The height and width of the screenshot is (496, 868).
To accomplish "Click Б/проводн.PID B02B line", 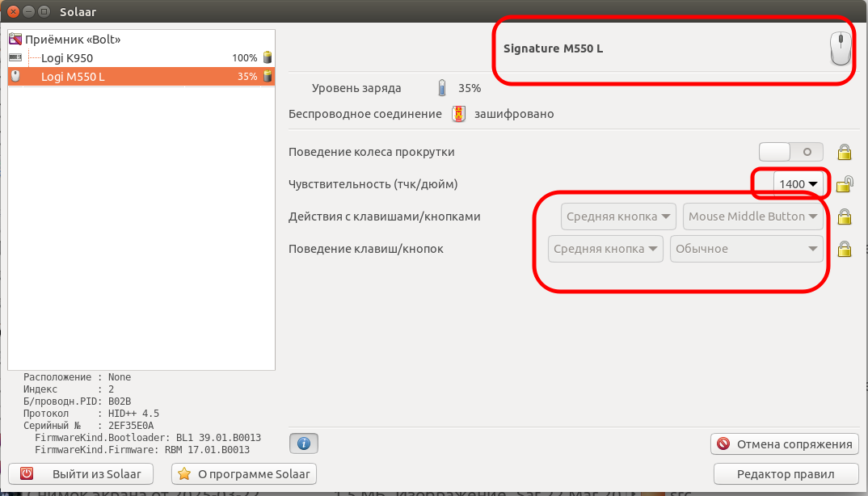I will point(77,401).
